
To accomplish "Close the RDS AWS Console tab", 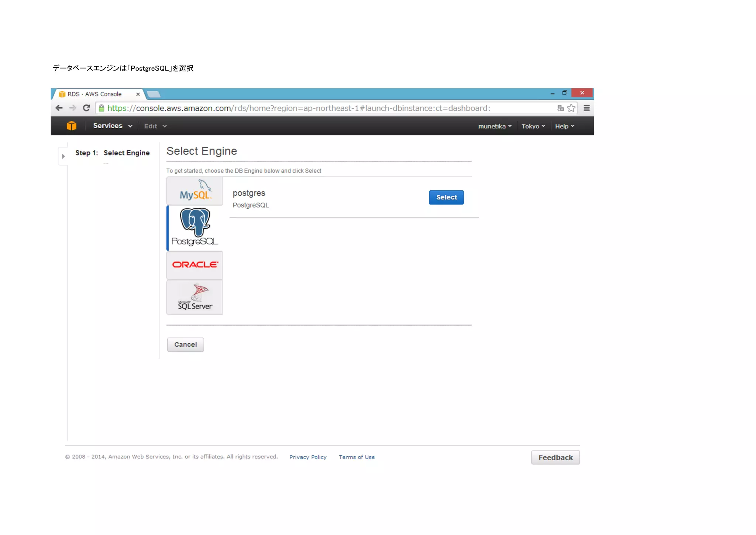I will [138, 94].
